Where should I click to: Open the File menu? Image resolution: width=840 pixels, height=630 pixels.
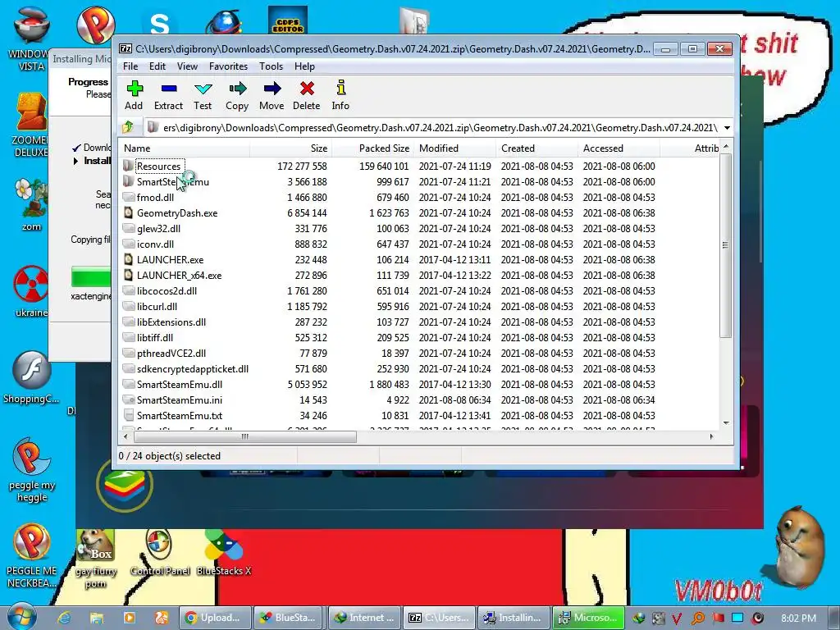(130, 66)
